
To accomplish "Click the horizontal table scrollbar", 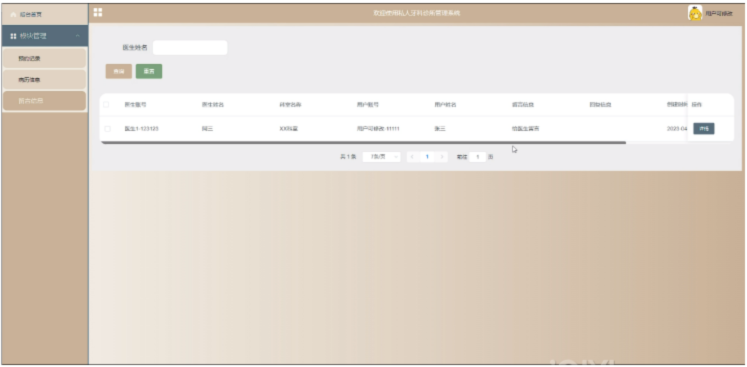I will coord(363,143).
